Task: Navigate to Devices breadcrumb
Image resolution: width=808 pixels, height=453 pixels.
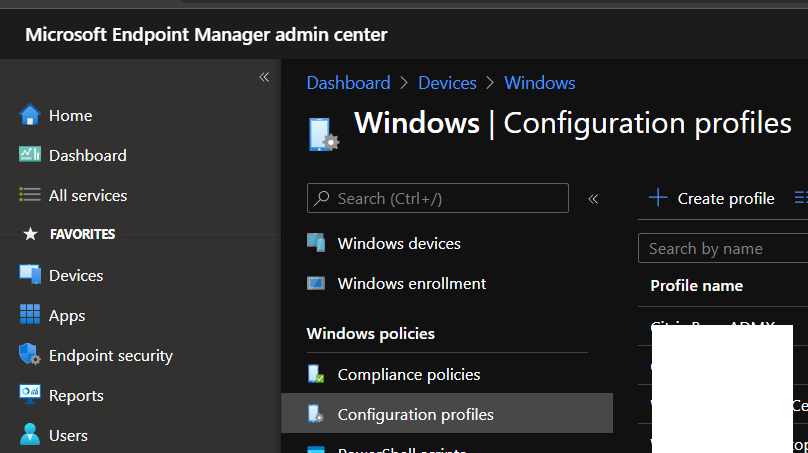Action: 447,83
